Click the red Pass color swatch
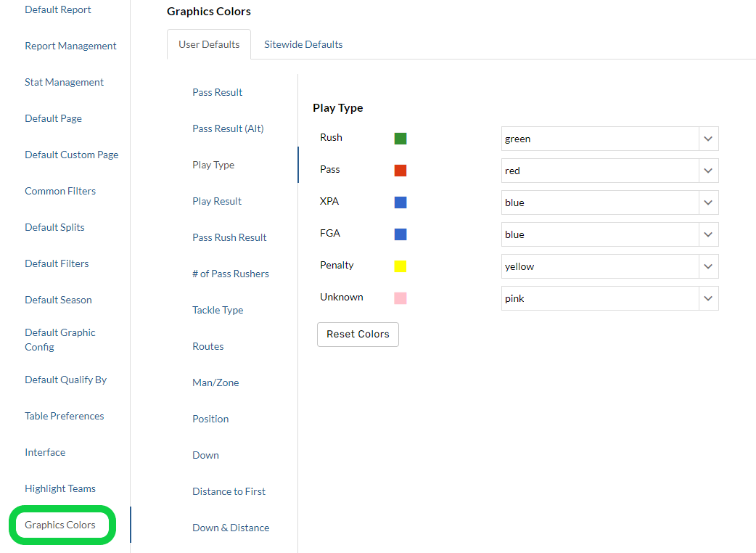This screenshot has width=756, height=553. pos(400,171)
